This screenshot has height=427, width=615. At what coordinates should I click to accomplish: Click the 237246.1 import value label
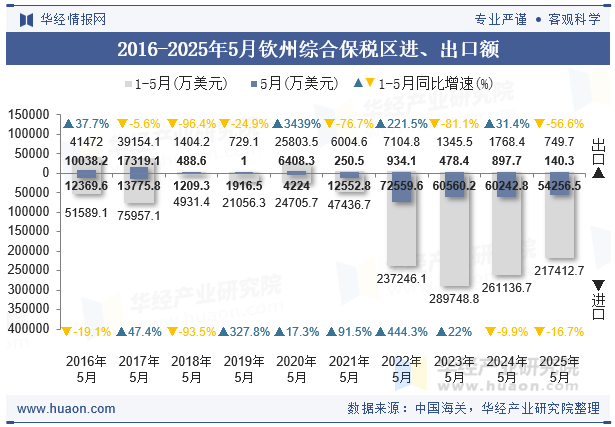click(402, 279)
